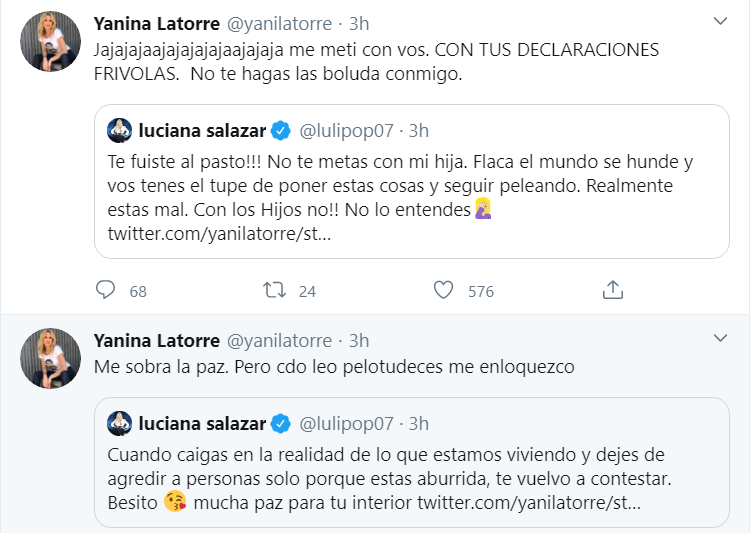751x533 pixels.
Task: Expand the first tweet's options chevron
Action: pos(719,21)
